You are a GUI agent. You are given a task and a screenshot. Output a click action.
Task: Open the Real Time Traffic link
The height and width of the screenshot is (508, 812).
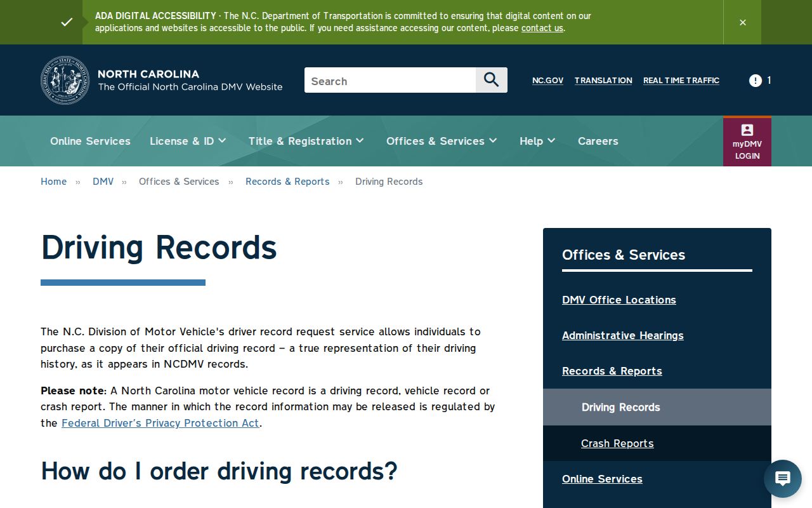click(x=681, y=81)
